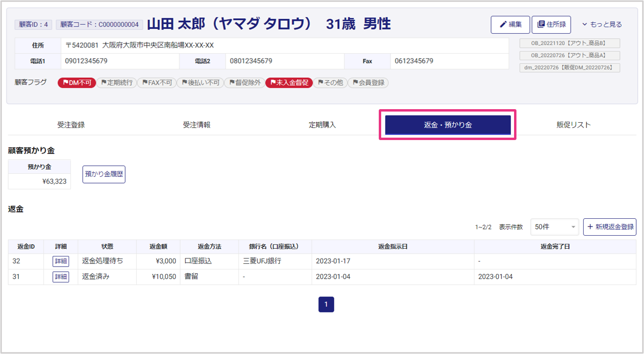Select the 定期購入 tab
644x354 pixels.
[322, 125]
